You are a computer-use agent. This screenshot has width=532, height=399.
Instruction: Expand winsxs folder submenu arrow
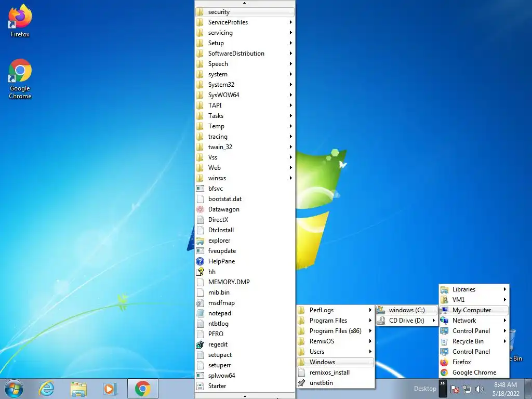291,178
